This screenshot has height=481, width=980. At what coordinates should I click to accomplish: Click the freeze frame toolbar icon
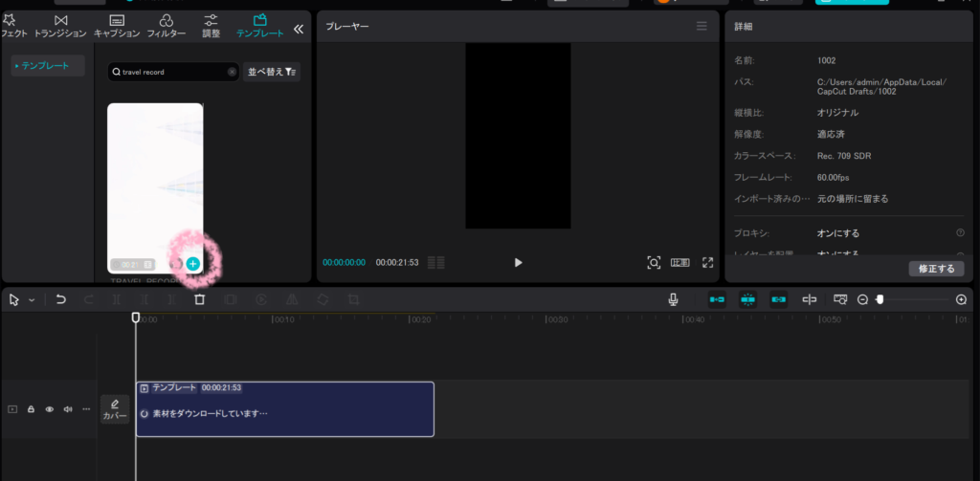[x=231, y=300]
